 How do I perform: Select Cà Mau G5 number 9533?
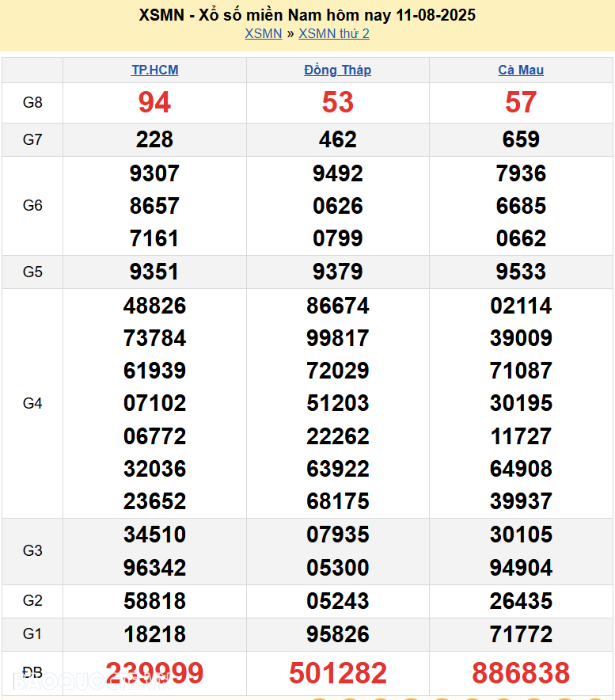(521, 272)
